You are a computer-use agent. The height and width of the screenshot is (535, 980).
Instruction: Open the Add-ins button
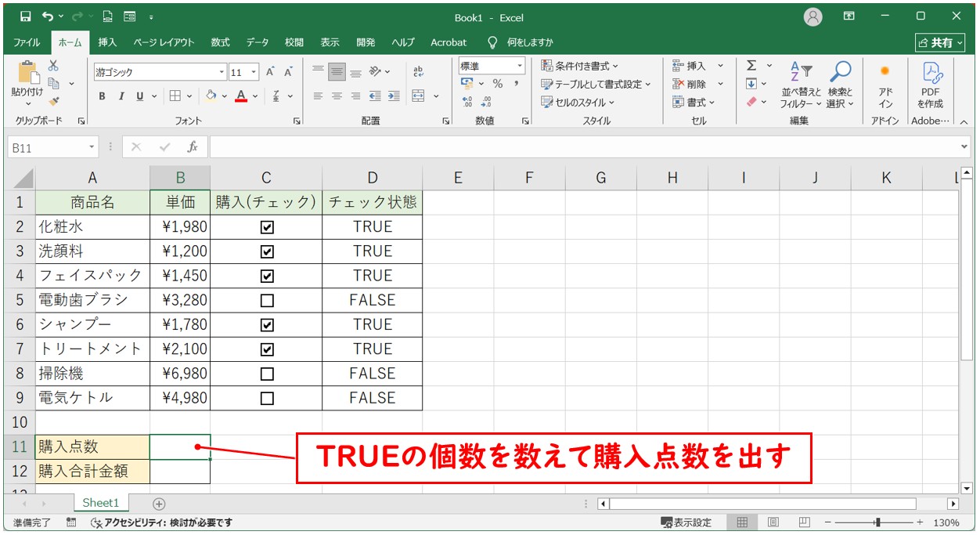(x=885, y=85)
